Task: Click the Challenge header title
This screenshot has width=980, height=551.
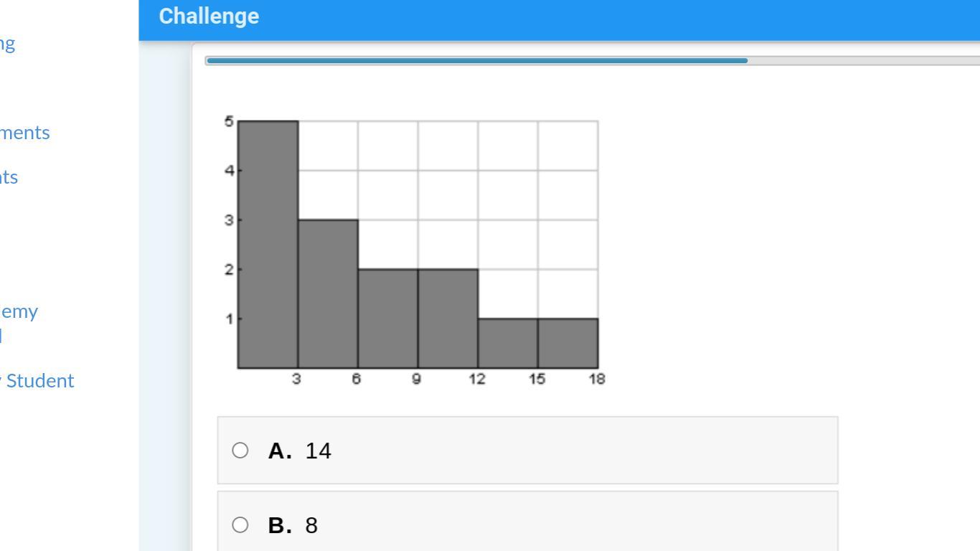Action: coord(209,17)
